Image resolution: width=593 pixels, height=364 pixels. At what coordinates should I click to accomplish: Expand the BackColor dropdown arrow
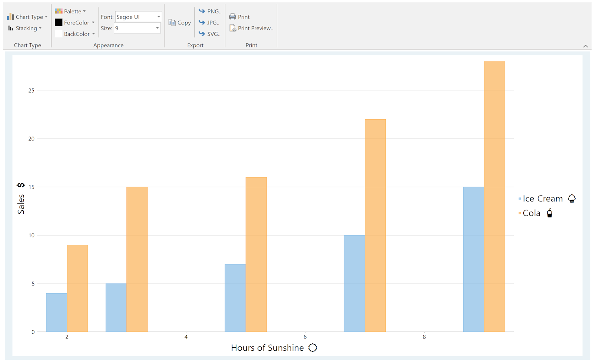(x=93, y=34)
